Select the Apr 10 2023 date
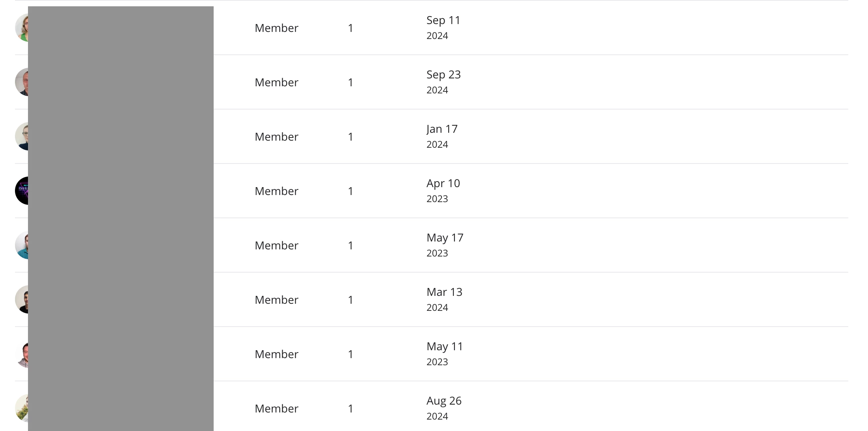Screen dimensions: 868x431 click(443, 191)
